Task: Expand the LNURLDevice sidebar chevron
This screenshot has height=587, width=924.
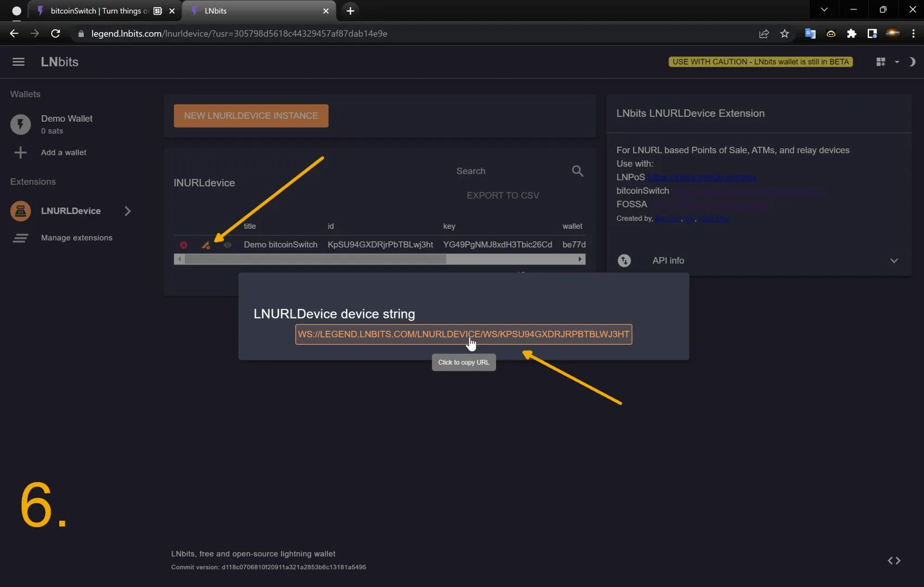Action: (127, 211)
